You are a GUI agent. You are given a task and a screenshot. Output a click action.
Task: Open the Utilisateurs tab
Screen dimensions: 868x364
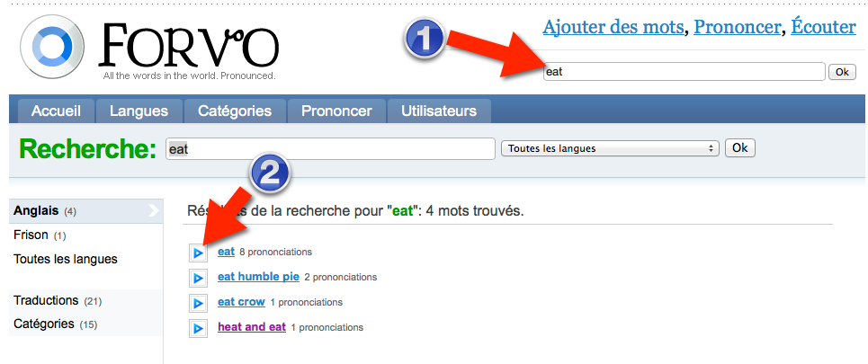click(439, 111)
